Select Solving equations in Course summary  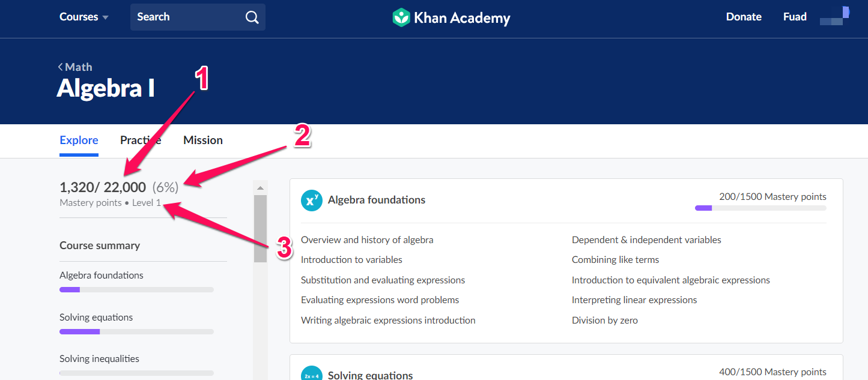(96, 317)
